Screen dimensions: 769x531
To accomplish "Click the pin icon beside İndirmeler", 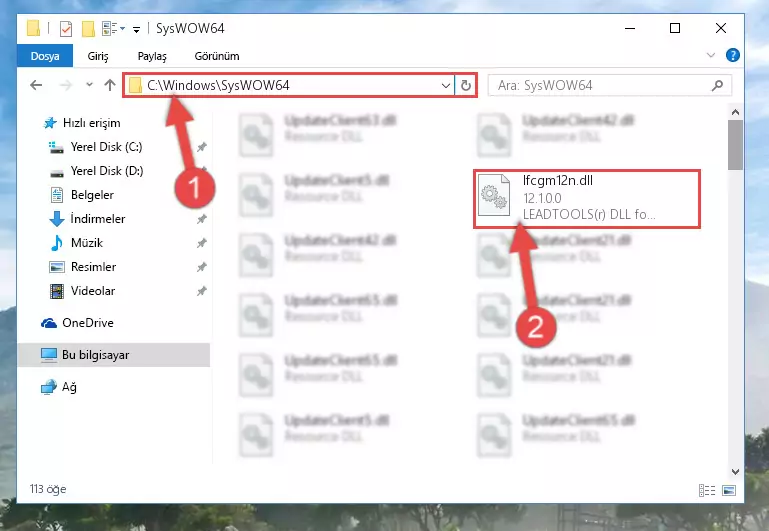I will coord(202,219).
